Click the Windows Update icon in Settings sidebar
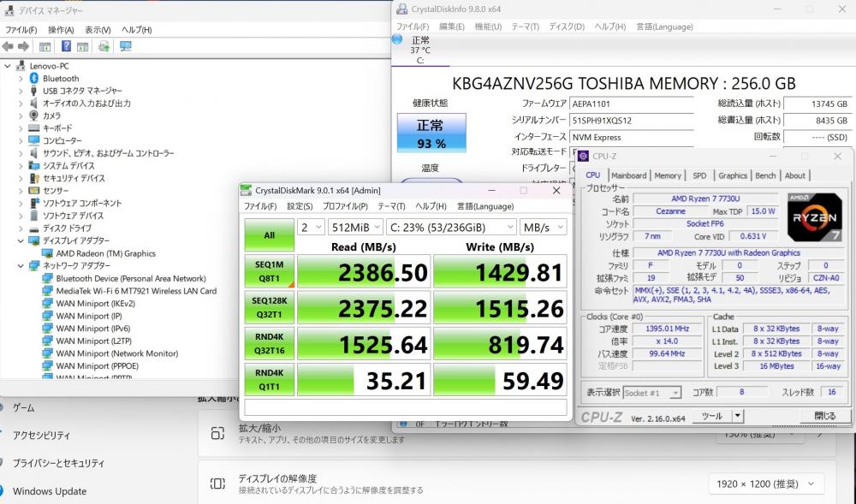The image size is (856, 504). click(2, 491)
